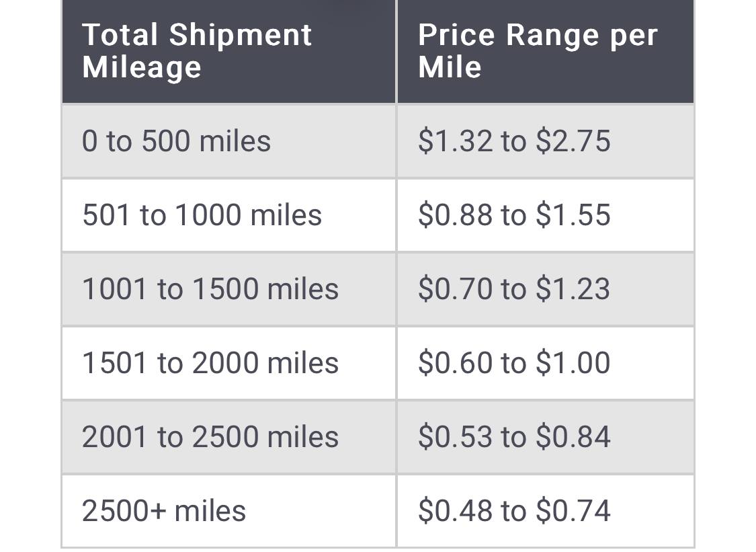Image resolution: width=756 pixels, height=552 pixels.
Task: Click the $0.60 price value
Action: (455, 363)
